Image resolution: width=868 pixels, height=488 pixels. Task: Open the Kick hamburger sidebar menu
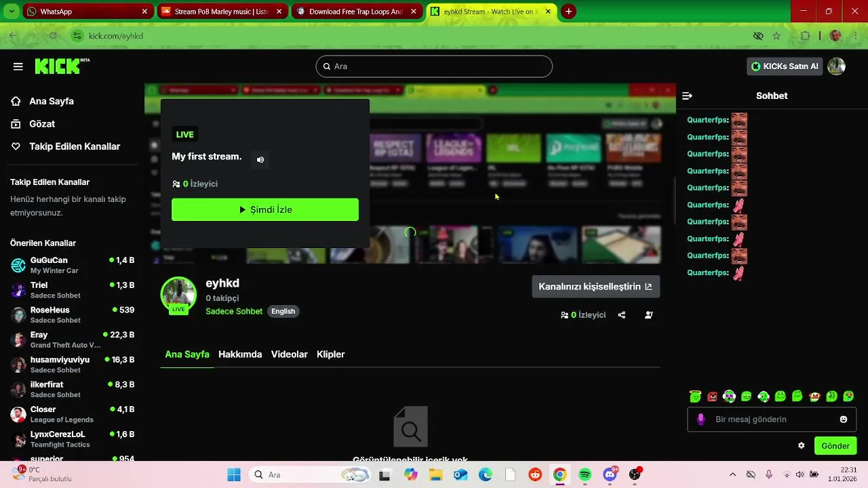click(x=18, y=66)
